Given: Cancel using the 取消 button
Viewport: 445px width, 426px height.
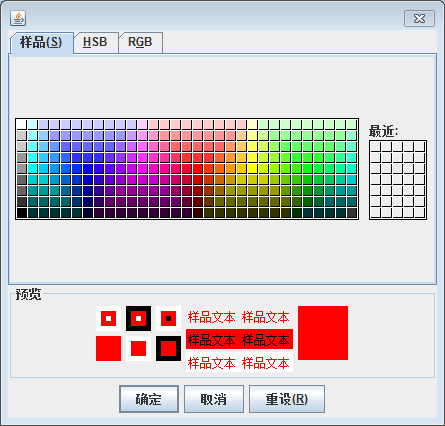Looking at the screenshot, I should (x=214, y=399).
